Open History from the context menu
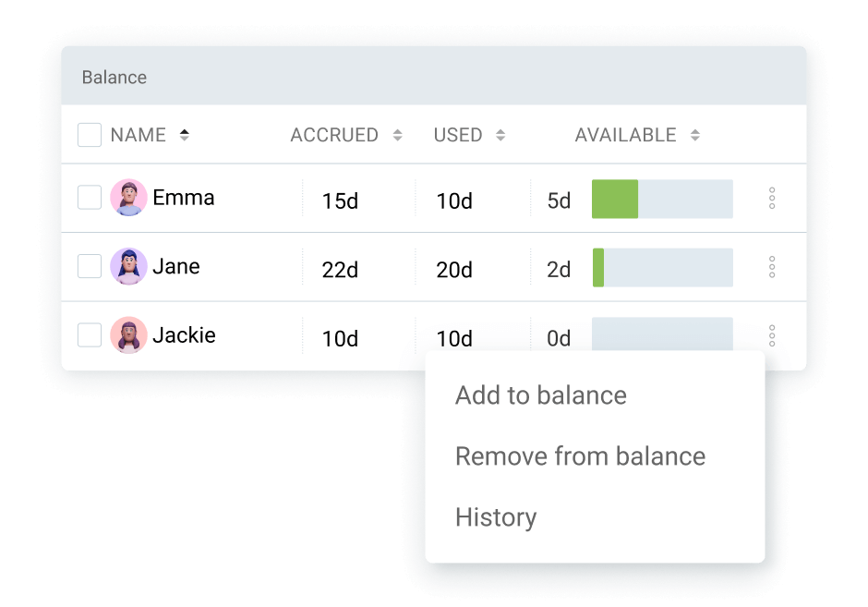Viewport: 868px width, 607px height. pos(496,517)
